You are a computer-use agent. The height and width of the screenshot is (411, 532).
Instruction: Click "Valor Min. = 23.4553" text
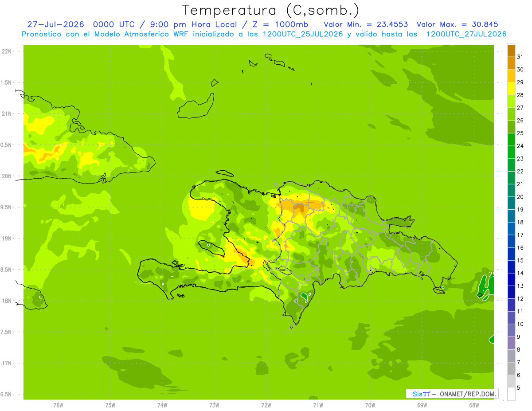[366, 24]
